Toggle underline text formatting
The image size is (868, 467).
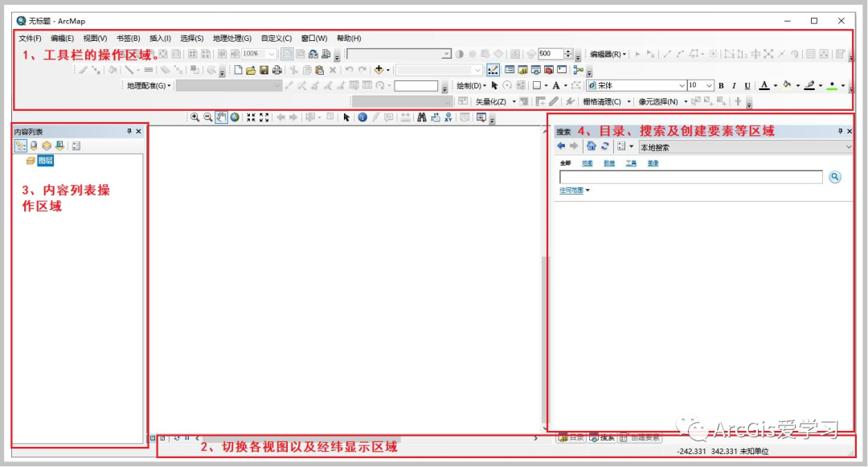coord(747,84)
